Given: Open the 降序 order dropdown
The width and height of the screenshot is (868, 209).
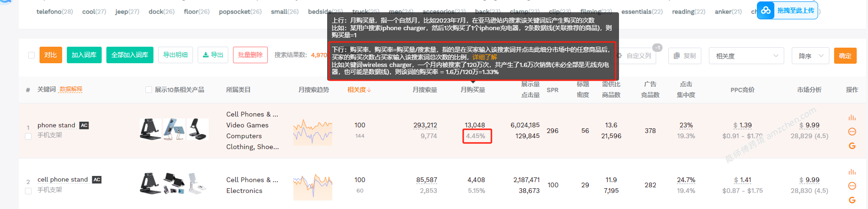Looking at the screenshot, I should (811, 56).
